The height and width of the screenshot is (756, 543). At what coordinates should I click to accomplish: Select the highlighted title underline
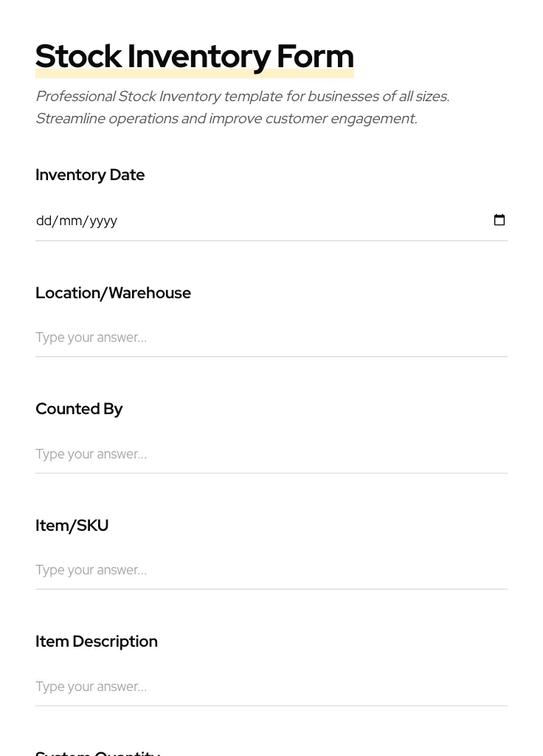coord(195,72)
